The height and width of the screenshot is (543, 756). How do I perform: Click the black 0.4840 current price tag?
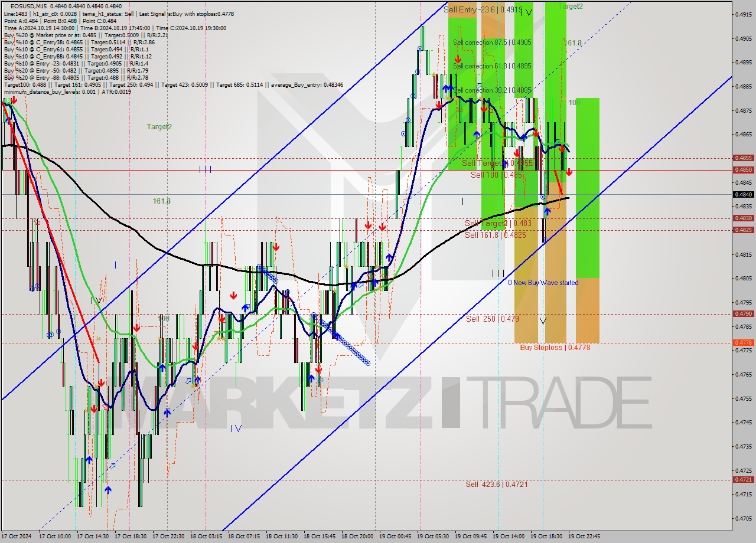pos(743,194)
